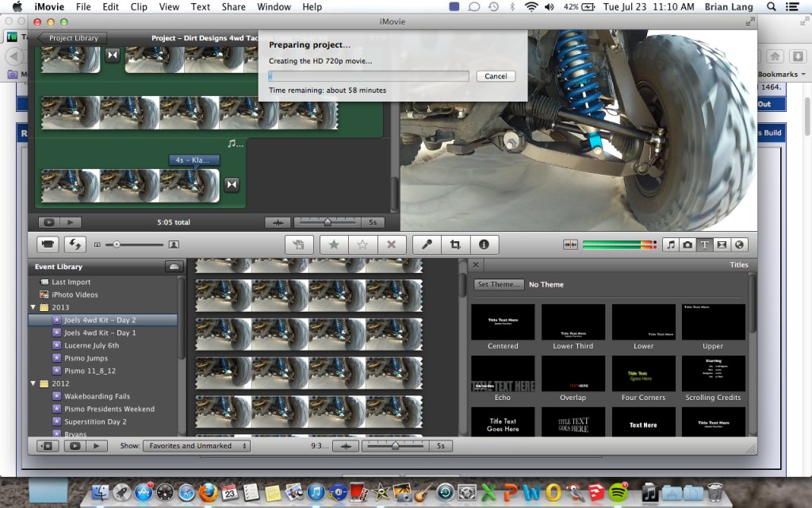This screenshot has height=508, width=812.
Task: Adjust the project frames-per-thumbnail slider
Action: (x=327, y=222)
